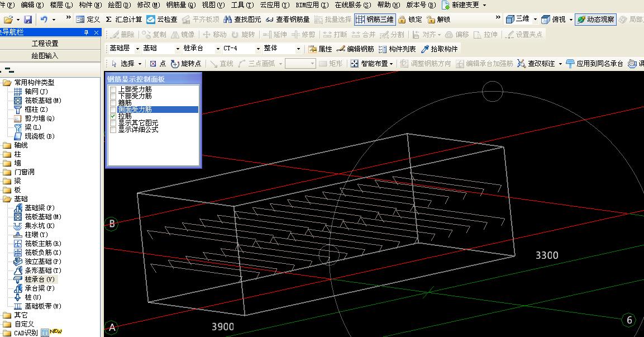Open 构件列表 component list
This screenshot has width=644, height=337.
point(397,49)
